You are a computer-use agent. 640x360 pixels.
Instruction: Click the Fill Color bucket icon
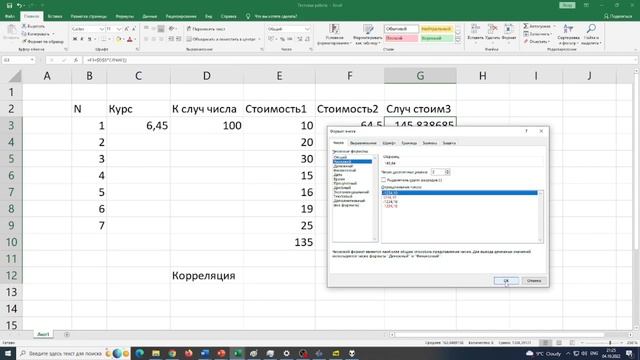point(118,39)
